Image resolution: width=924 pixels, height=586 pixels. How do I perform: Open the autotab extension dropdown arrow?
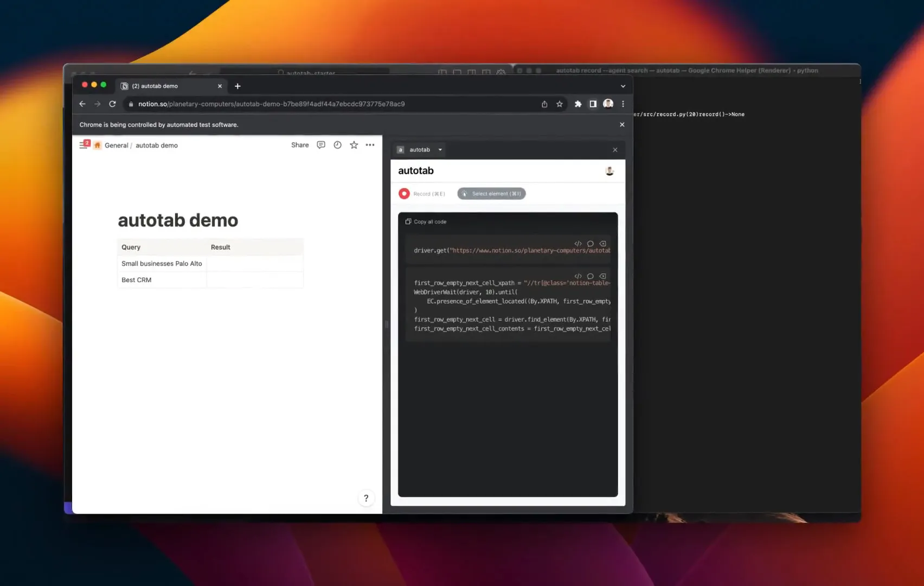pos(440,150)
